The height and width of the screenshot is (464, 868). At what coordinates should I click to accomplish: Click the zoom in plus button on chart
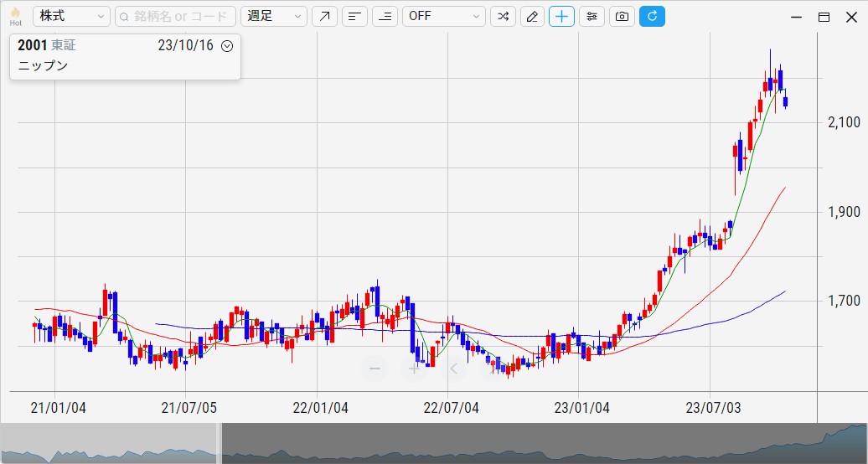click(x=414, y=369)
